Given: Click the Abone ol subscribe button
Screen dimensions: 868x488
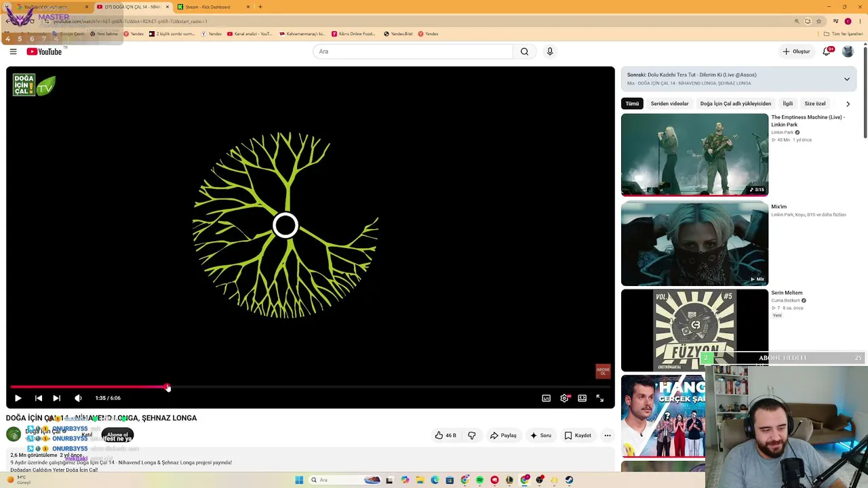Looking at the screenshot, I should click(x=117, y=435).
